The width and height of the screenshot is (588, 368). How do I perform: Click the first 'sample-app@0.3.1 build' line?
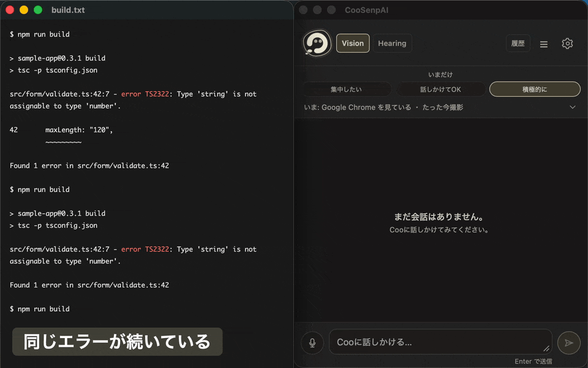61,58
